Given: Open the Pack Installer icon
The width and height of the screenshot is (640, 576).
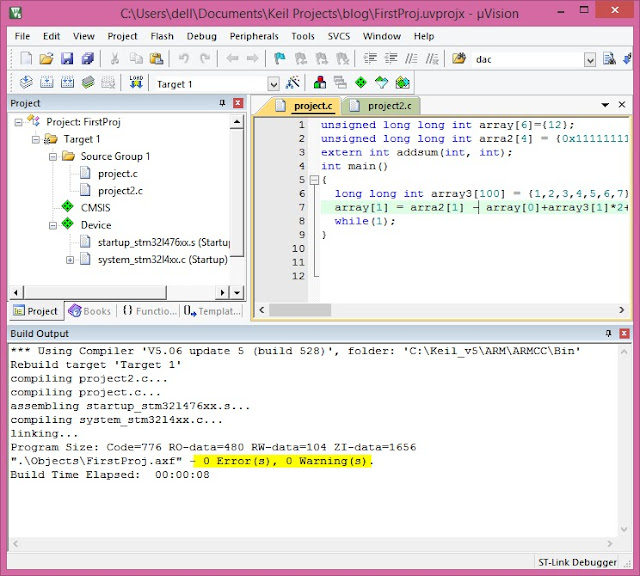Looking at the screenshot, I should (x=402, y=83).
